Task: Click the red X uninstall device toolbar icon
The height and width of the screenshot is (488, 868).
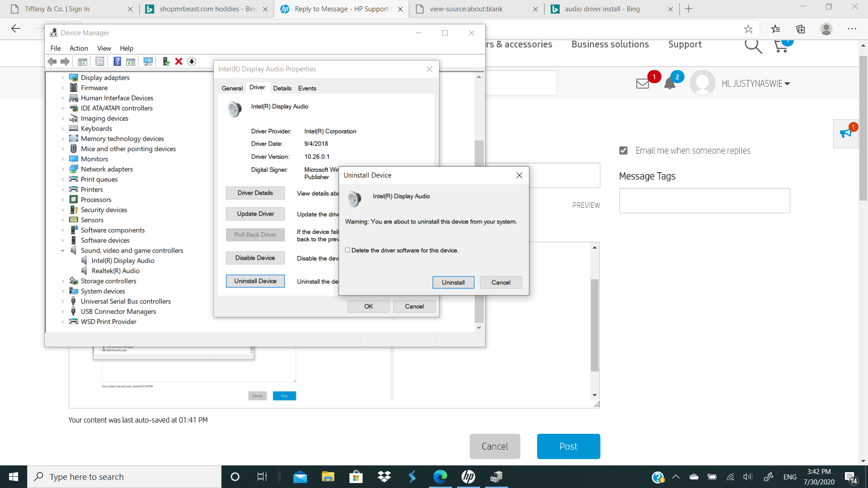Action: (179, 61)
